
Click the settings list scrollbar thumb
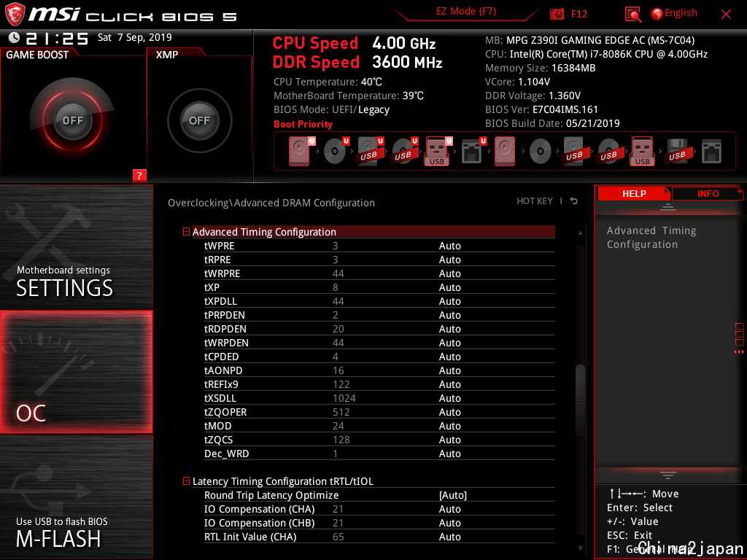click(x=580, y=400)
